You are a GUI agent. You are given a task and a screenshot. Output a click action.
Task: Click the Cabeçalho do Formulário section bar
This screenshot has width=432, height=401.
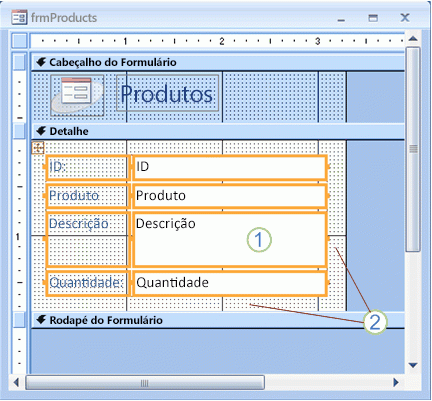218,62
